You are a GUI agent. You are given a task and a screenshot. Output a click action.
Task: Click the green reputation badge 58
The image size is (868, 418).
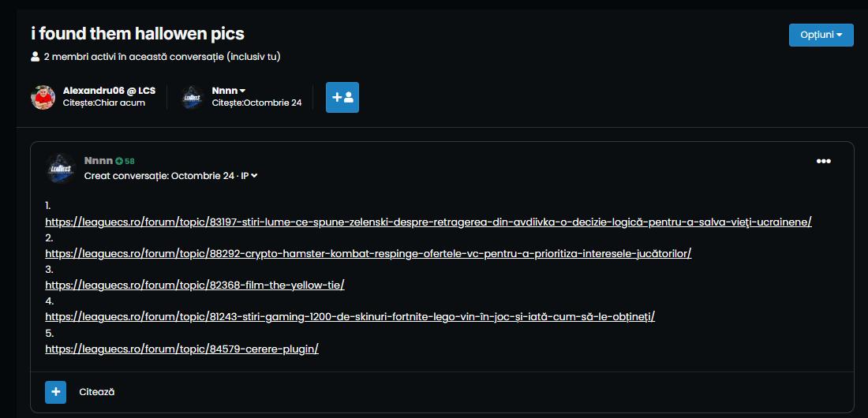pos(125,161)
